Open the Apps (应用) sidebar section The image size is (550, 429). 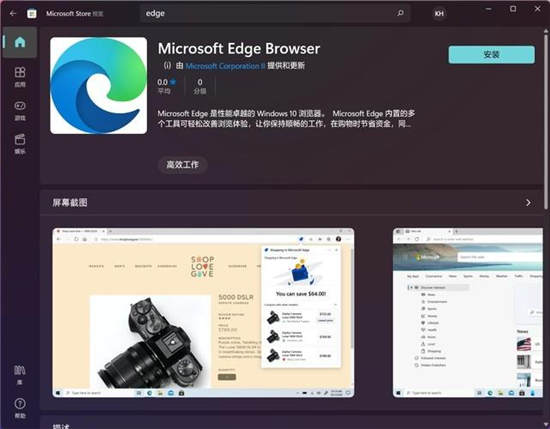tap(20, 77)
